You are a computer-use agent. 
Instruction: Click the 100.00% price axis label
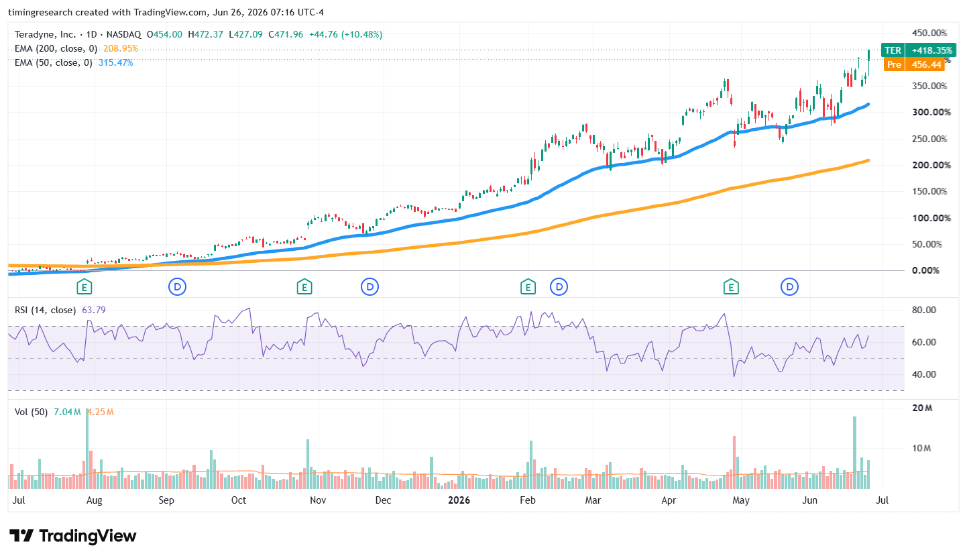point(931,218)
